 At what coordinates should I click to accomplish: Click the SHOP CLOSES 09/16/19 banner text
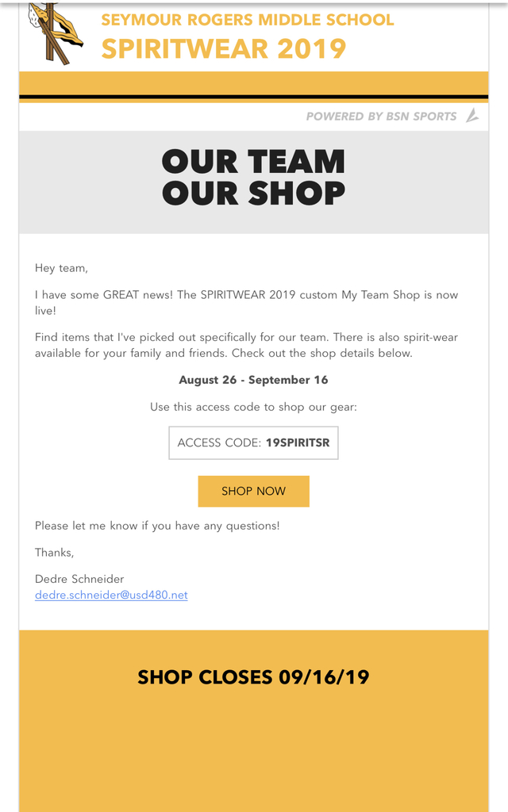(253, 677)
